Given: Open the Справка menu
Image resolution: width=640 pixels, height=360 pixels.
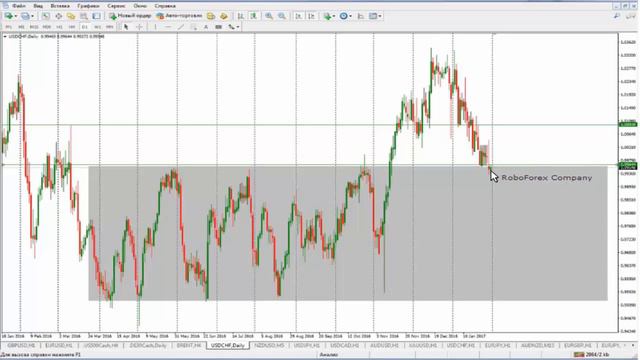Looking at the screenshot, I should point(165,6).
